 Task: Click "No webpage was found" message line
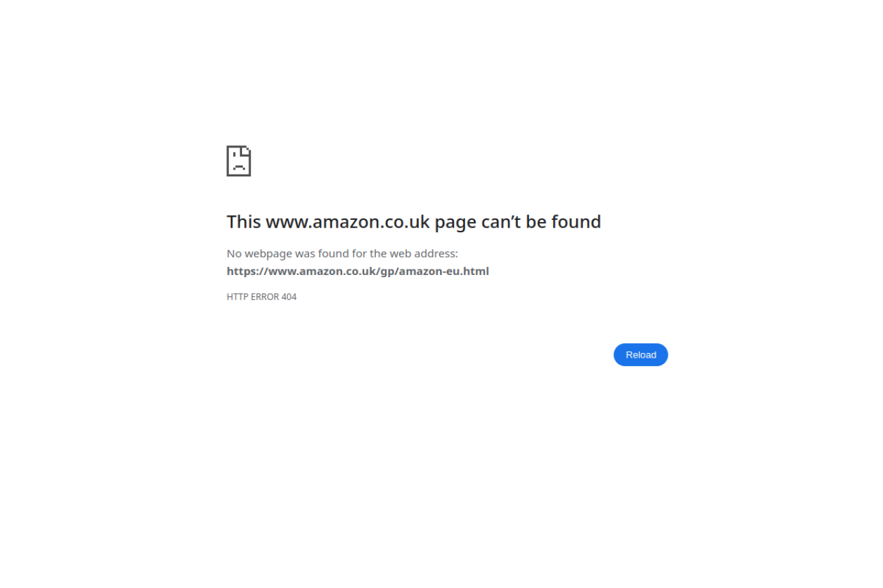pyautogui.click(x=342, y=254)
